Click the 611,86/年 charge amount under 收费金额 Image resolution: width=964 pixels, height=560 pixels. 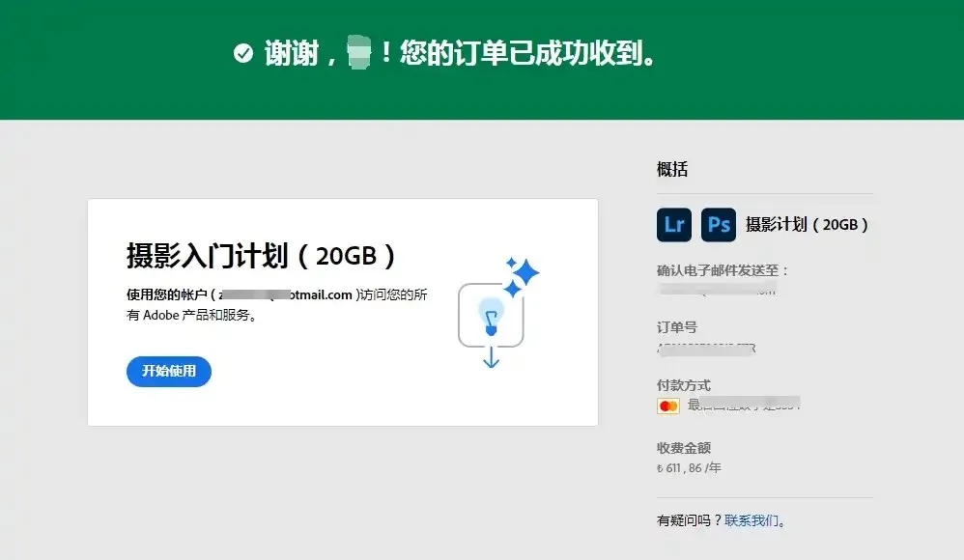pyautogui.click(x=688, y=468)
